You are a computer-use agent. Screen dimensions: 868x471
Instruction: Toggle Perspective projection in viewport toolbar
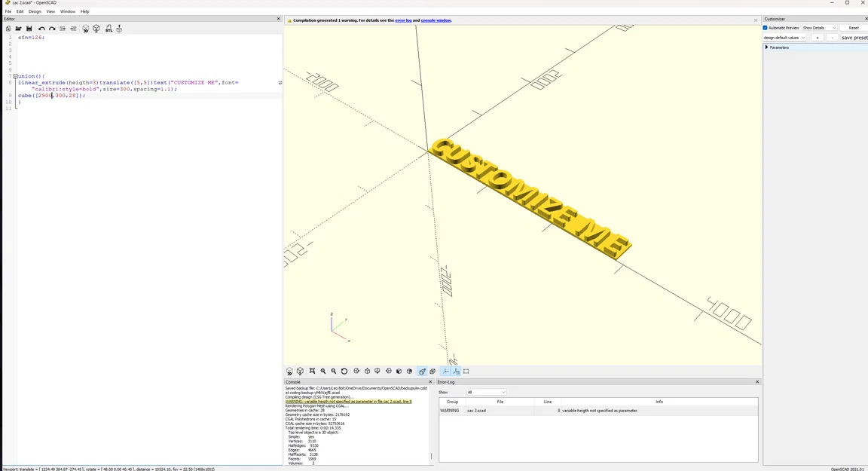[422, 372]
